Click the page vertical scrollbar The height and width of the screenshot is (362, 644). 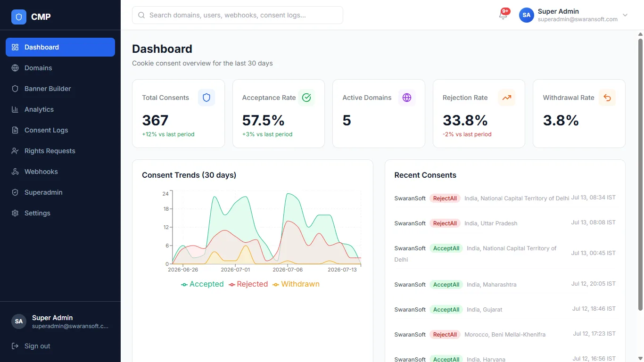click(x=640, y=174)
